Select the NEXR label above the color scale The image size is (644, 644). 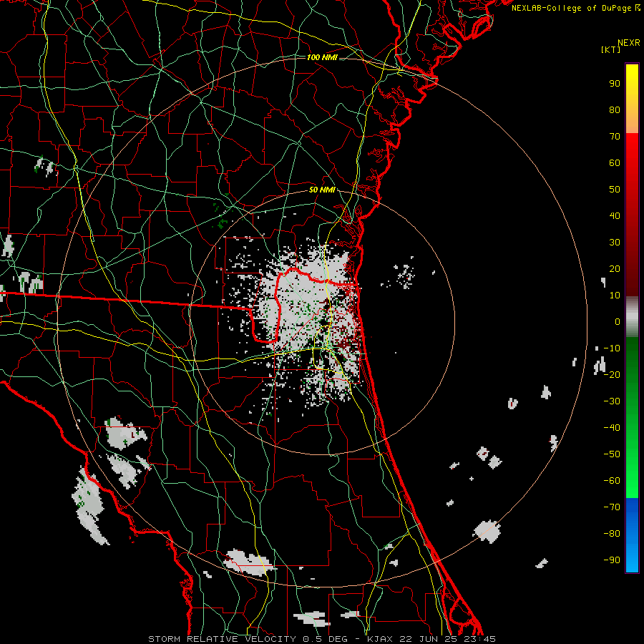628,43
